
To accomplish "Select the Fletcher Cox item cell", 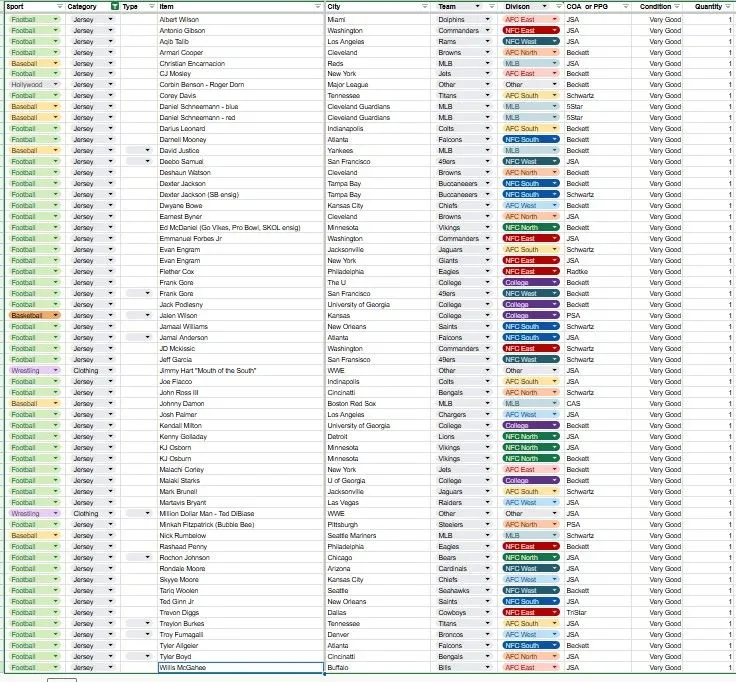I will 241,271.
